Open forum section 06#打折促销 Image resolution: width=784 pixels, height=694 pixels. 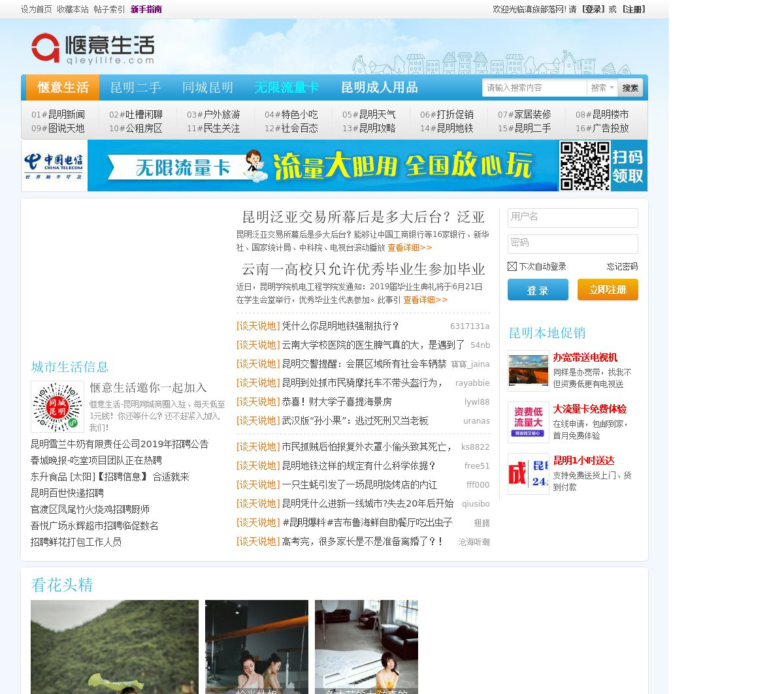click(447, 114)
